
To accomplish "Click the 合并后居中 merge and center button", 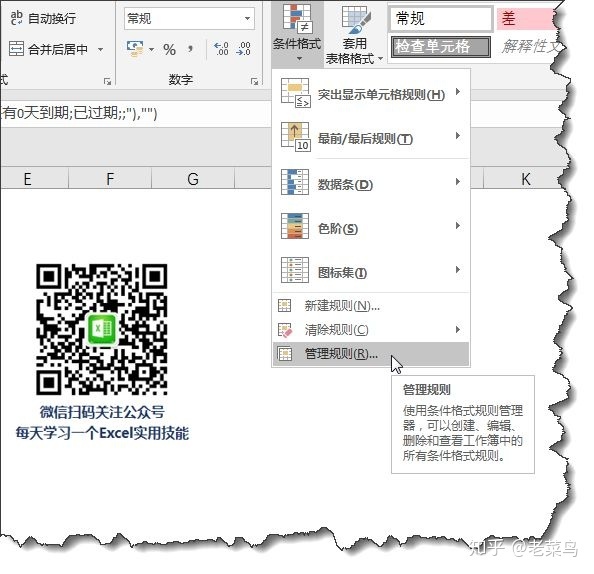I will click(x=48, y=49).
